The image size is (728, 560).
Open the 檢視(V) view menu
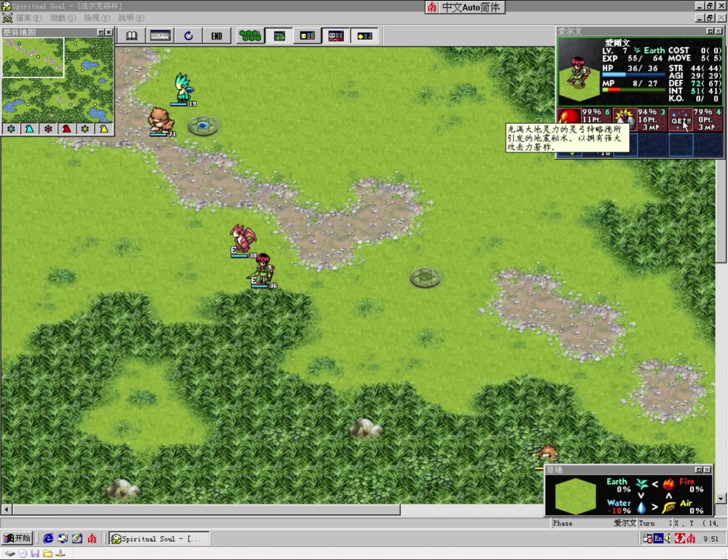coord(97,18)
